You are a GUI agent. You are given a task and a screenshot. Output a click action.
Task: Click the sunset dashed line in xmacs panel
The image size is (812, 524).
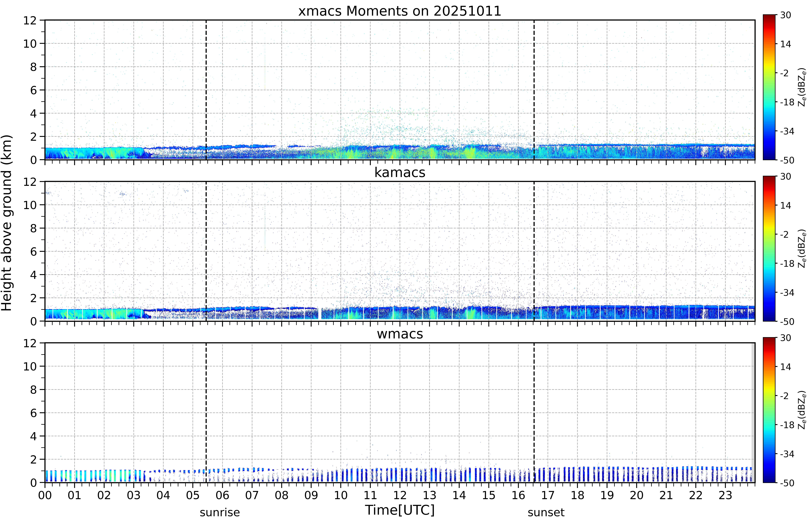[x=534, y=90]
